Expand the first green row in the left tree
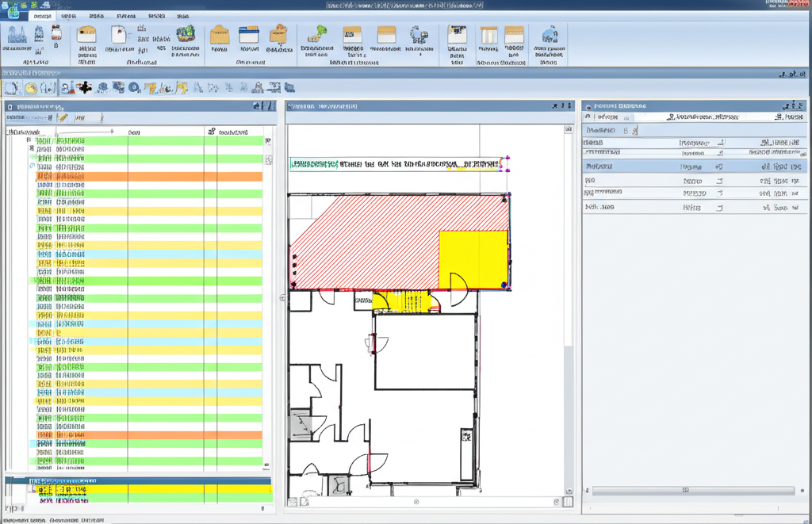 click(x=29, y=141)
